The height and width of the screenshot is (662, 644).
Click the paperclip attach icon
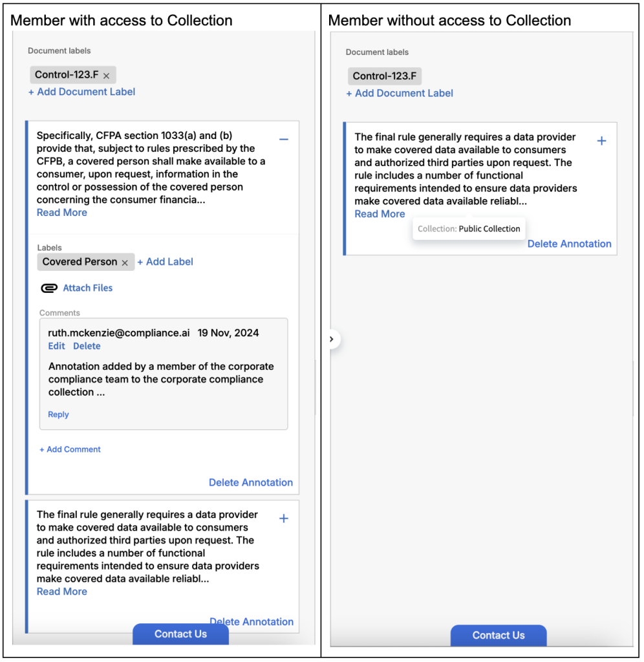pyautogui.click(x=48, y=288)
